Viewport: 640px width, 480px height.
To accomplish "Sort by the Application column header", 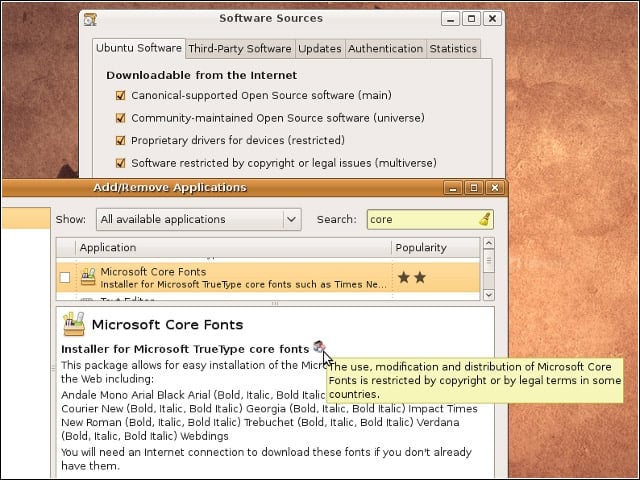I will point(233,247).
